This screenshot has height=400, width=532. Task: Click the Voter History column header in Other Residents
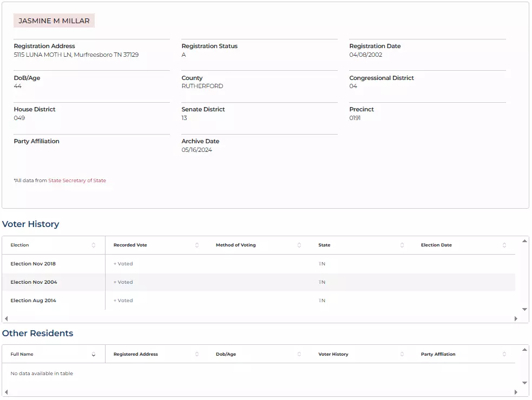click(333, 354)
